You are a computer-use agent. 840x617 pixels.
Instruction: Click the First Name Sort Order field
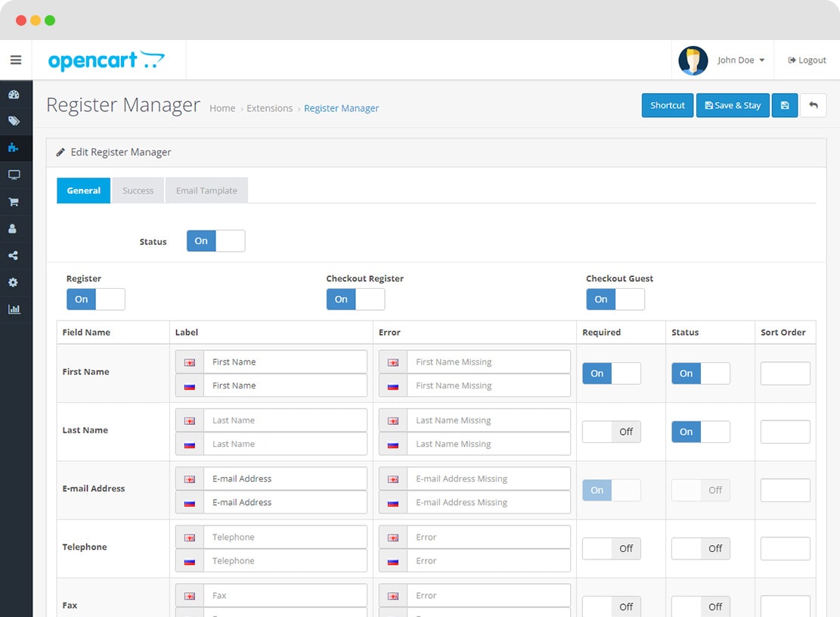[x=786, y=374]
